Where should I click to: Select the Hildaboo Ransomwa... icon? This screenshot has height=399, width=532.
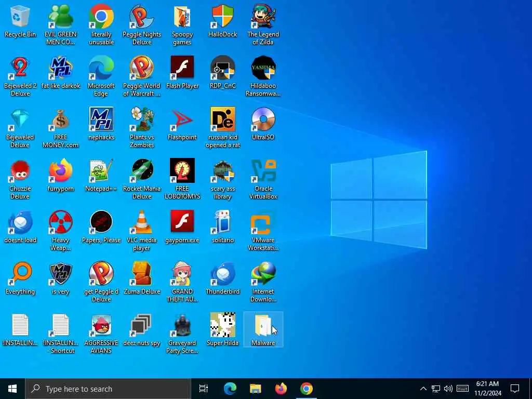pyautogui.click(x=263, y=77)
